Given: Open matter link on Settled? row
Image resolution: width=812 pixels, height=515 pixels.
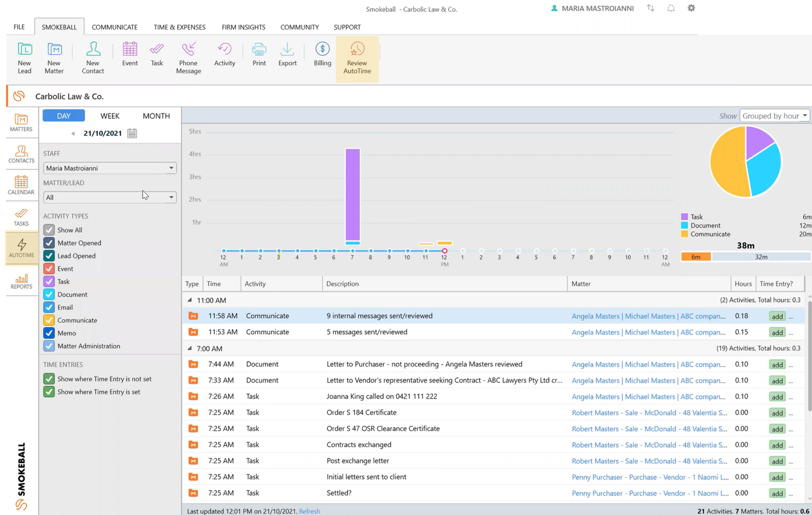Looking at the screenshot, I should pyautogui.click(x=650, y=493).
